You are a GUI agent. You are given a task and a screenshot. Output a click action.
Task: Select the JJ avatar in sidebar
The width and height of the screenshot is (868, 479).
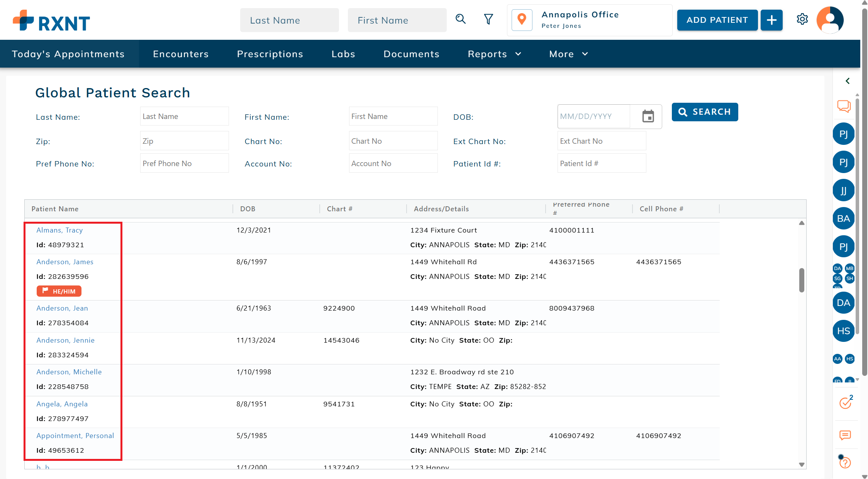pyautogui.click(x=844, y=190)
